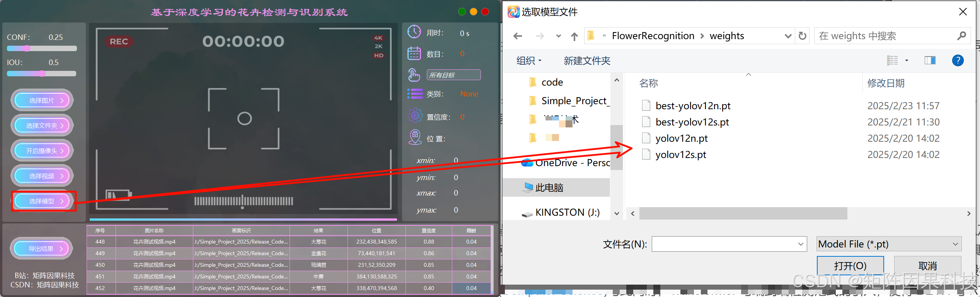This screenshot has width=980, height=297.
Task: Open the 组织 menu
Action: click(528, 60)
